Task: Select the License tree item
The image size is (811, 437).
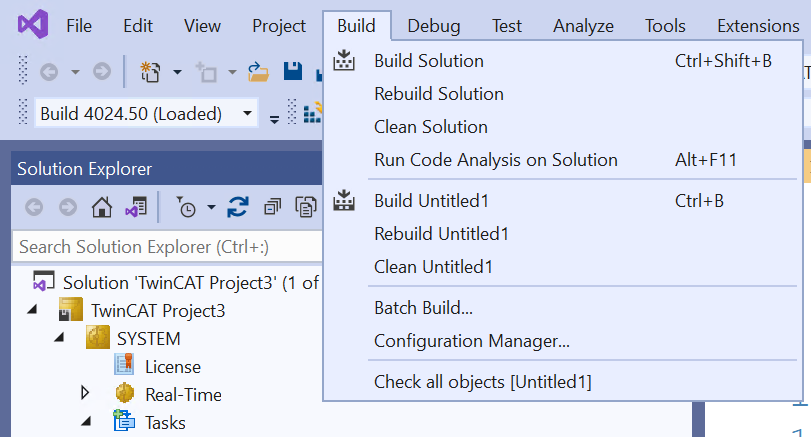Action: (173, 367)
